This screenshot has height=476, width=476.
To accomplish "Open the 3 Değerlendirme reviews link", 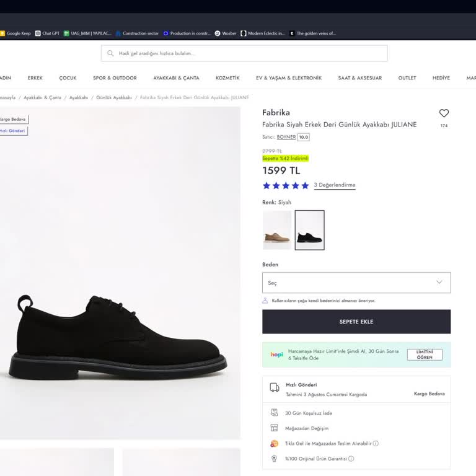I will point(335,185).
